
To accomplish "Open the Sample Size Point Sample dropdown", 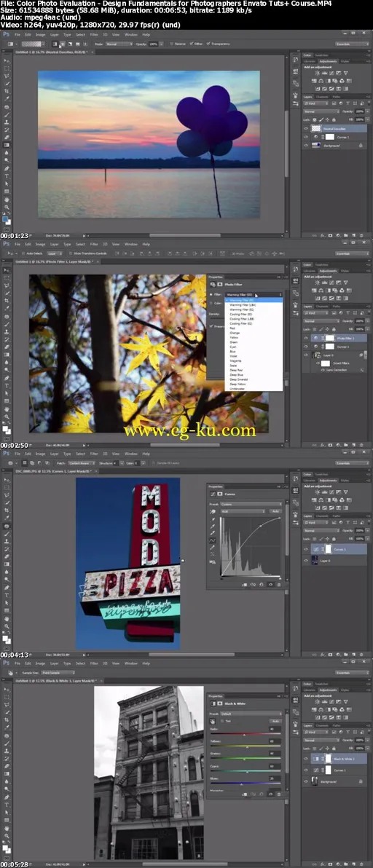I will tap(59, 672).
